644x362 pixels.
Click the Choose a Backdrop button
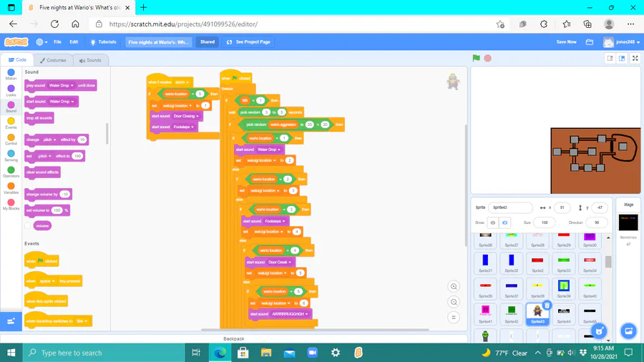628,331
